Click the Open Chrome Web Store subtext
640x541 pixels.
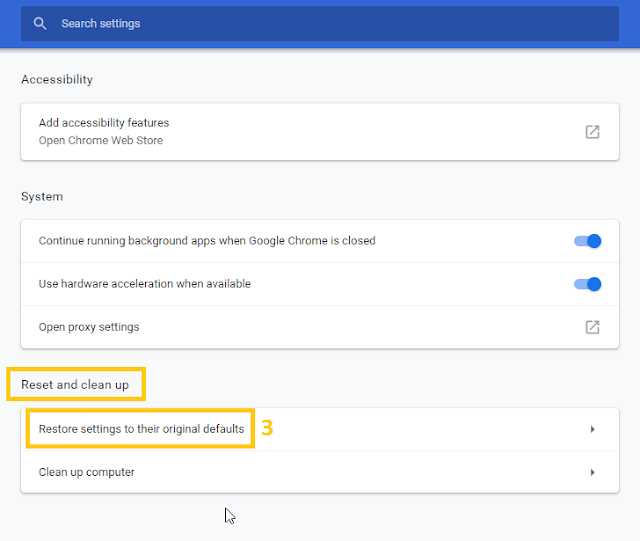point(101,141)
